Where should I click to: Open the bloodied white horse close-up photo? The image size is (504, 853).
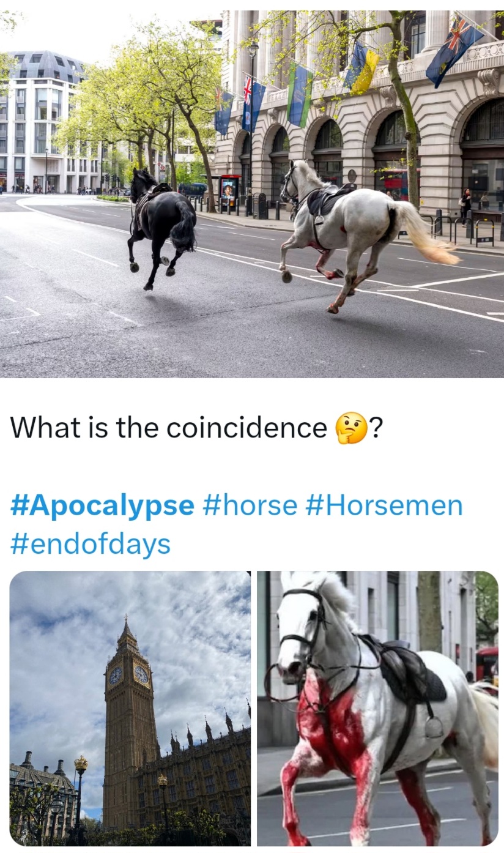pos(377,709)
